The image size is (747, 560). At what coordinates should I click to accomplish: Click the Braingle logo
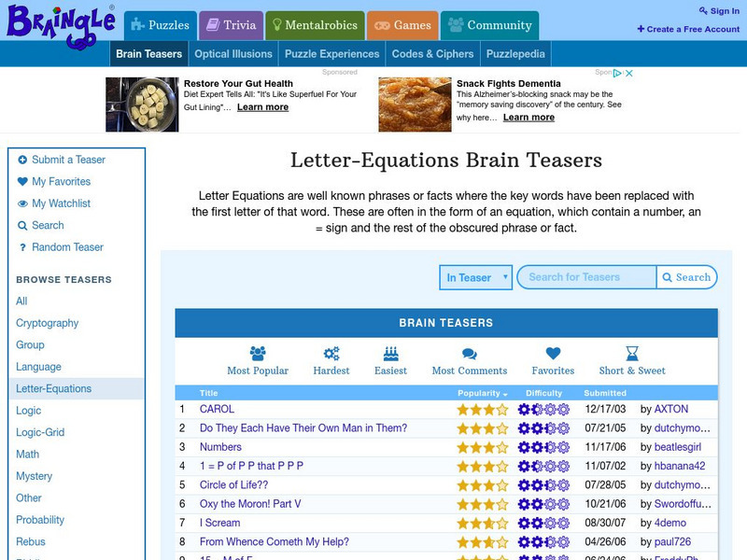click(x=61, y=27)
